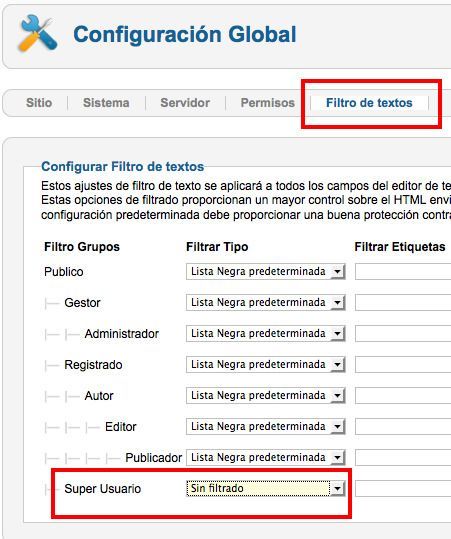Open the Autor filter type dropdown
The image size is (451, 539).
(265, 395)
